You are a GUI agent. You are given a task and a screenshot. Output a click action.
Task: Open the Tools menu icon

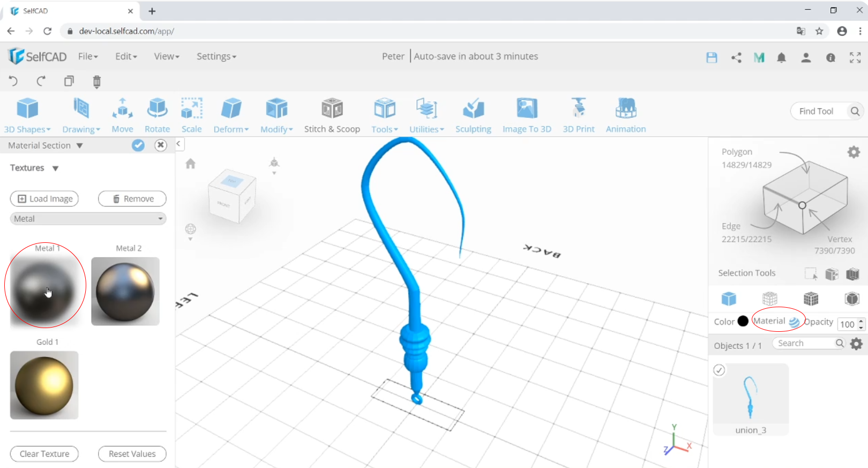385,109
